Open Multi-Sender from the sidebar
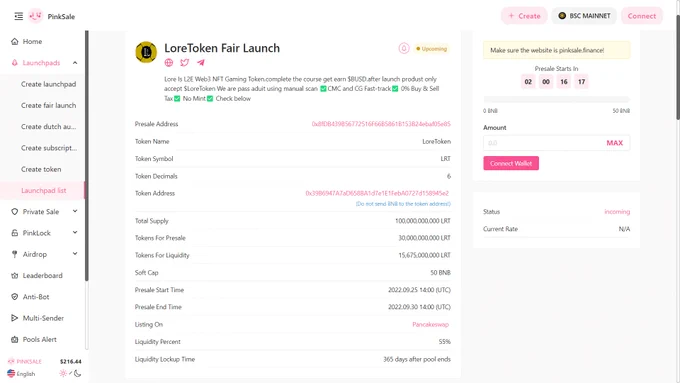The width and height of the screenshot is (680, 383). pos(43,318)
